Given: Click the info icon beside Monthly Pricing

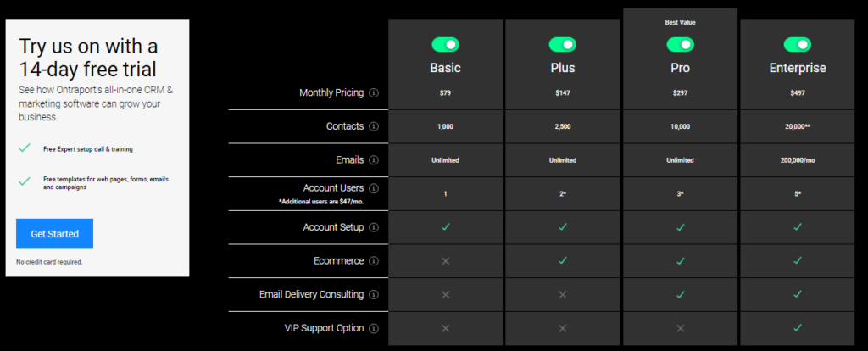Looking at the screenshot, I should coord(374,92).
